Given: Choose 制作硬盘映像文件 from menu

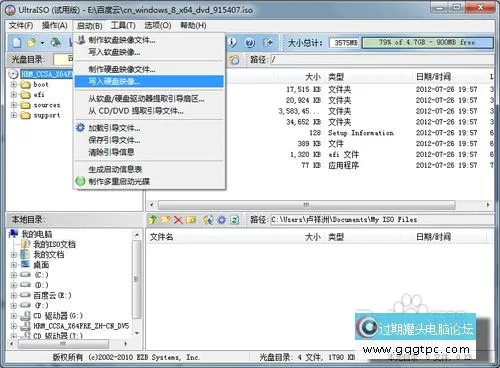Looking at the screenshot, I should click(149, 69).
